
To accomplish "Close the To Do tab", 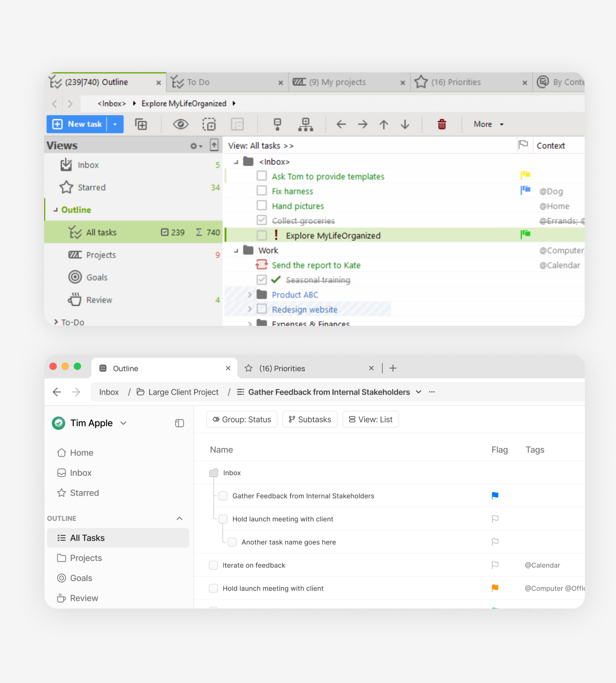I will [x=281, y=83].
